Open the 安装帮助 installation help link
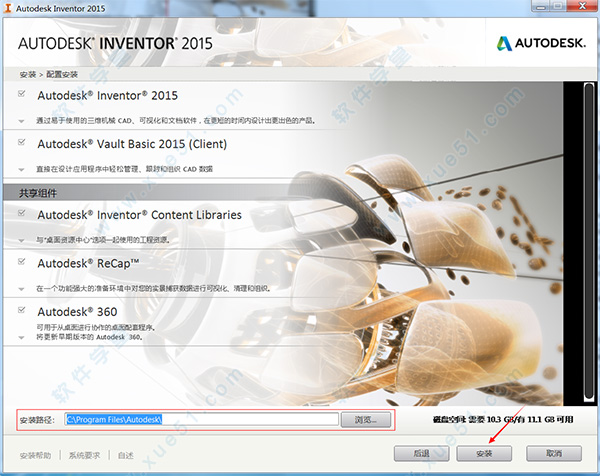This screenshot has height=476, width=600. click(x=35, y=455)
